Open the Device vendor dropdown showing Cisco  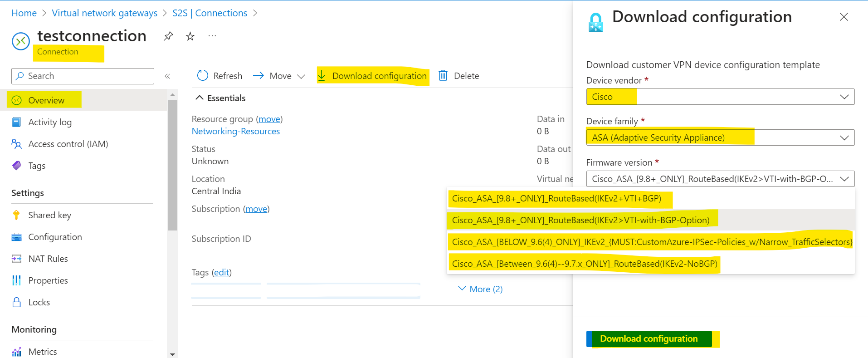720,97
